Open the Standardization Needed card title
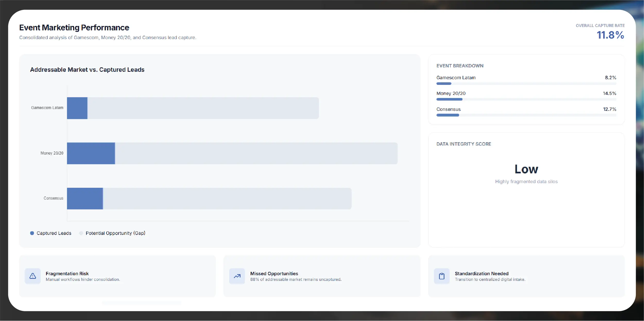The height and width of the screenshot is (321, 644). [482, 273]
